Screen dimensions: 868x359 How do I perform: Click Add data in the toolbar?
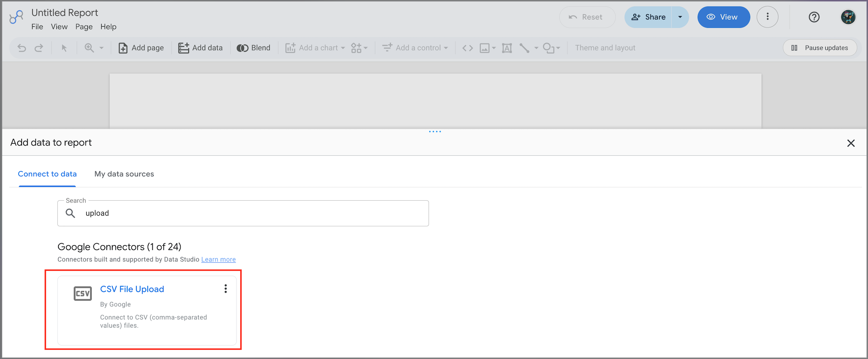tap(200, 48)
